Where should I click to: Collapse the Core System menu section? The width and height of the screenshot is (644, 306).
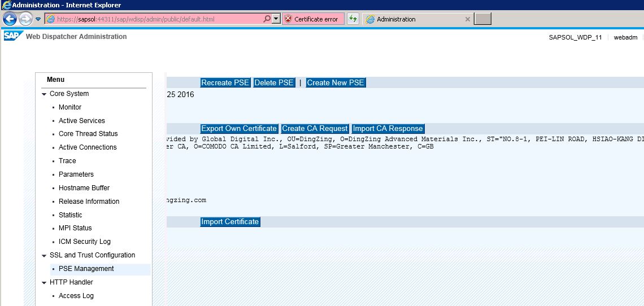[x=44, y=94]
